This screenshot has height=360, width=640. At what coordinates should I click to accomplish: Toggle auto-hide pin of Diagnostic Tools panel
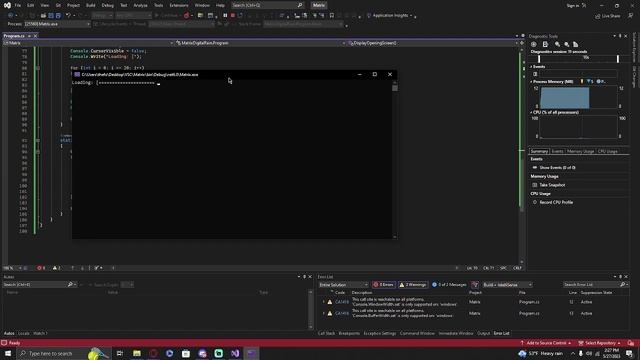tap(620, 36)
